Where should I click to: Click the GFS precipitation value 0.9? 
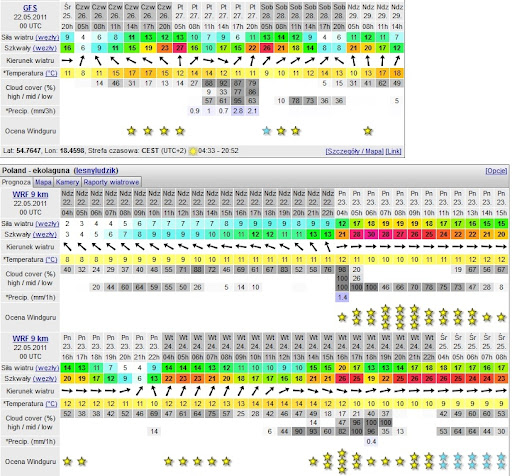point(194,111)
